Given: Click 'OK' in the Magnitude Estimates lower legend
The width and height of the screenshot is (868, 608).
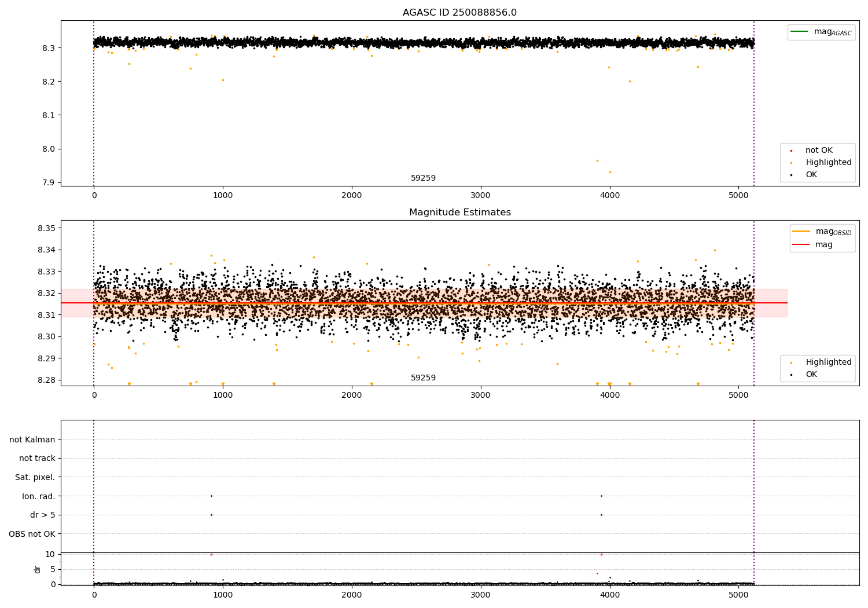Looking at the screenshot, I should pos(811,375).
